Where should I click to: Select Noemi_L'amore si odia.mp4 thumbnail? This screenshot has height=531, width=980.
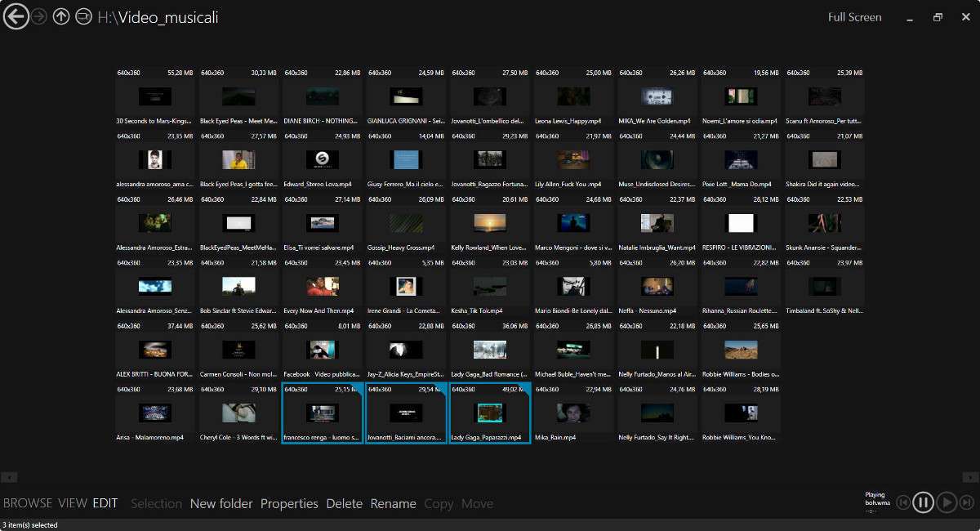[742, 96]
